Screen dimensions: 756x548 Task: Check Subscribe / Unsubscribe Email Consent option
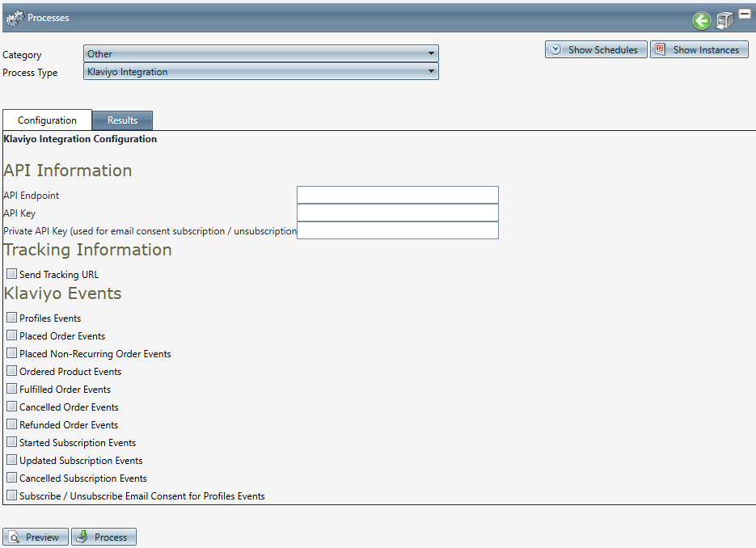(x=11, y=496)
